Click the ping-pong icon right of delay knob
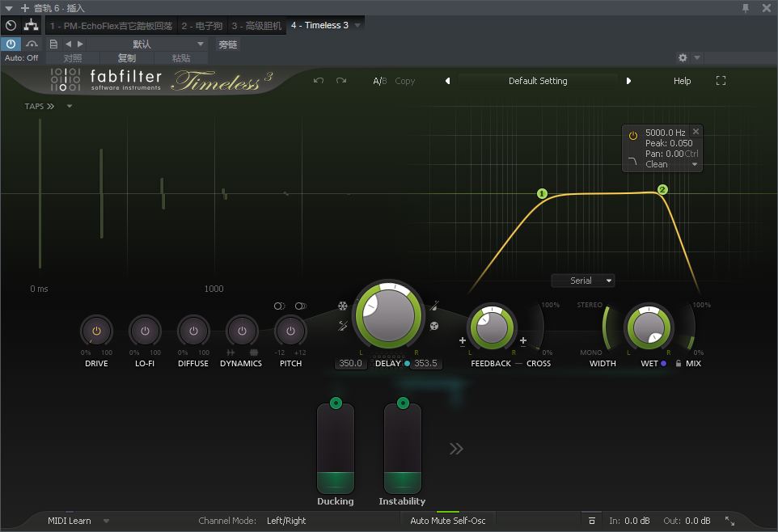Screen dimensions: 778x532 (x=434, y=326)
